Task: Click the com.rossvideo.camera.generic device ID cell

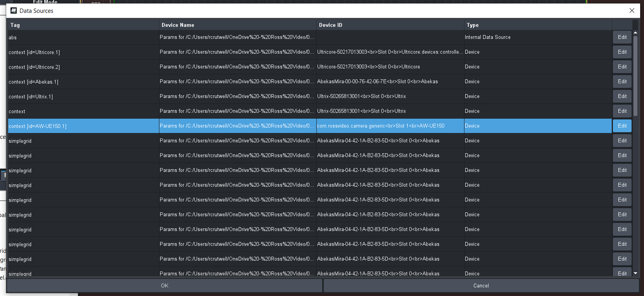Action: pos(390,126)
